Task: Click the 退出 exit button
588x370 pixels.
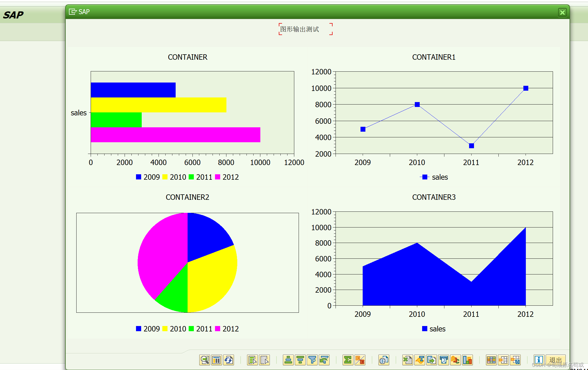Action: (x=555, y=360)
